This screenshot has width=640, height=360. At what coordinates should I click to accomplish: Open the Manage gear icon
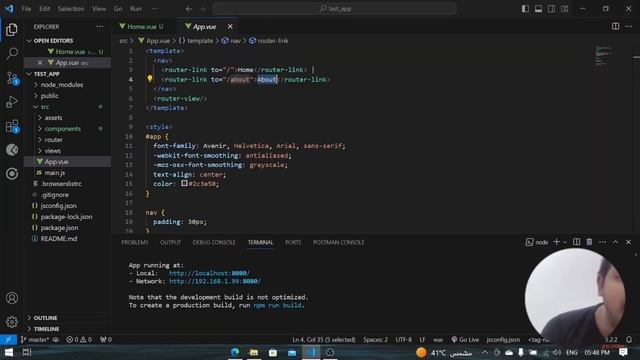click(x=12, y=322)
